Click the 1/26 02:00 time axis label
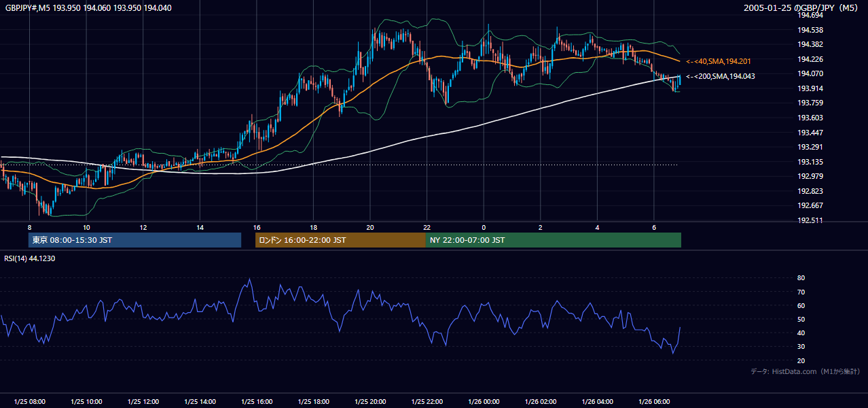 pos(541,402)
